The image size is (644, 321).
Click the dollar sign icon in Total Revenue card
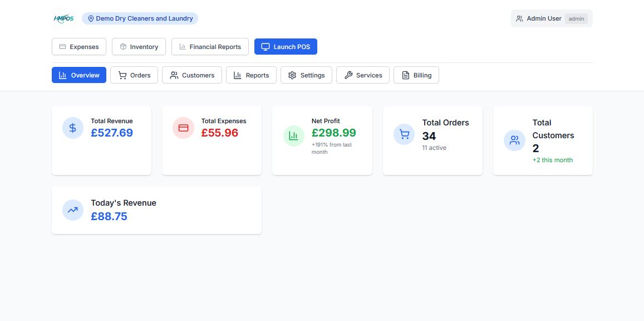coord(73,128)
